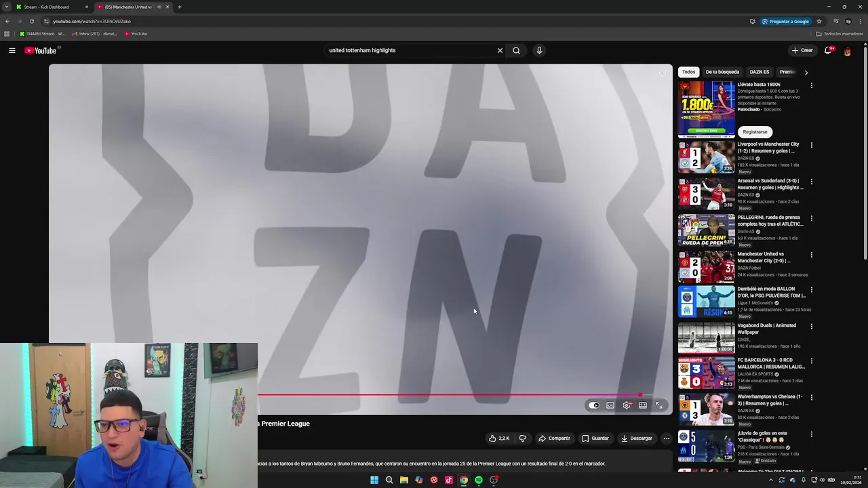The height and width of the screenshot is (488, 868).
Task: Clear the search box with the X
Action: coord(500,50)
